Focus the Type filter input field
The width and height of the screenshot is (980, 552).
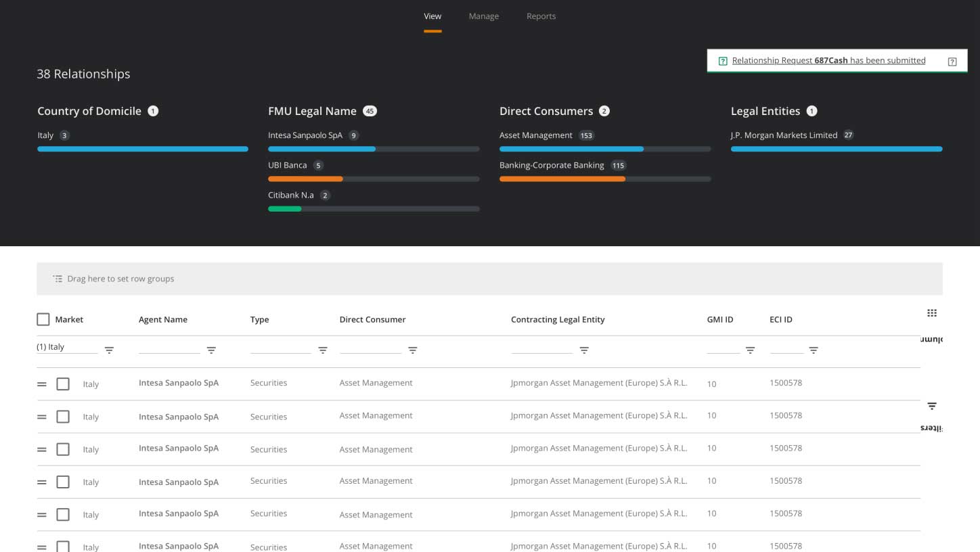click(x=281, y=348)
